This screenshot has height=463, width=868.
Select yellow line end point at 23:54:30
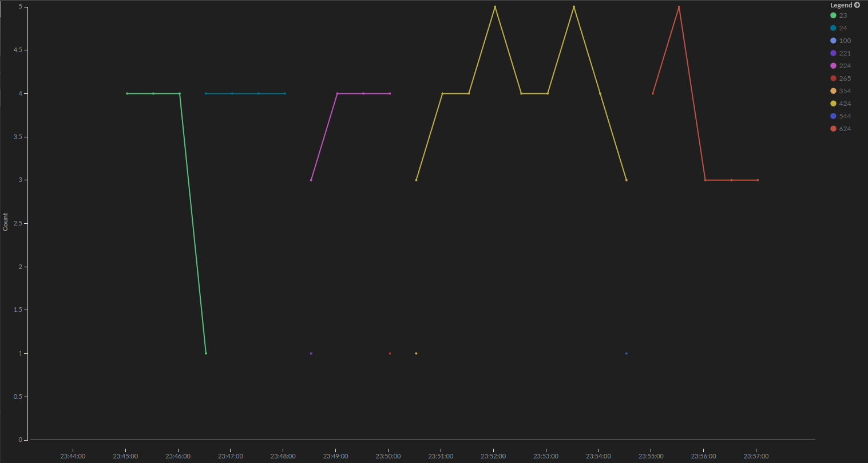[627, 180]
